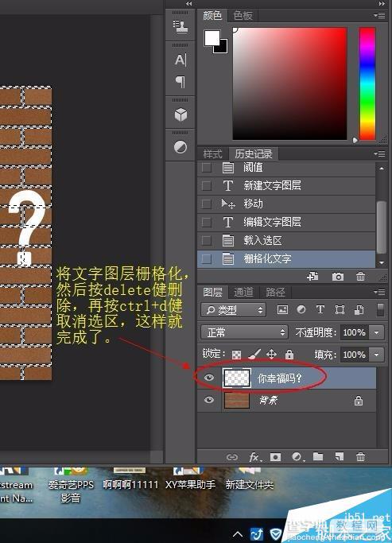392x543 pixels.
Task: Hide the background layer eye icon
Action: (209, 400)
